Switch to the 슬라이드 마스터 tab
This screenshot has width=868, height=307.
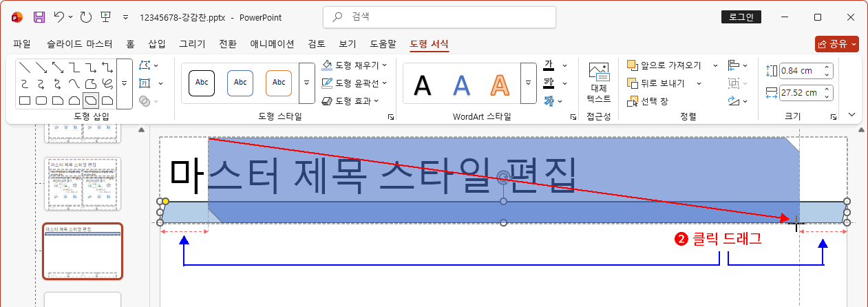pyautogui.click(x=80, y=44)
